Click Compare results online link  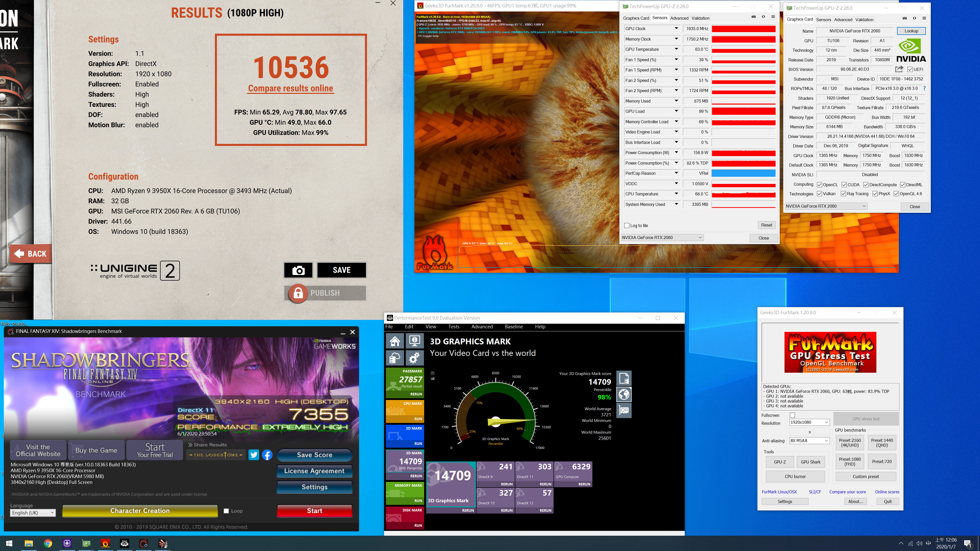point(291,88)
